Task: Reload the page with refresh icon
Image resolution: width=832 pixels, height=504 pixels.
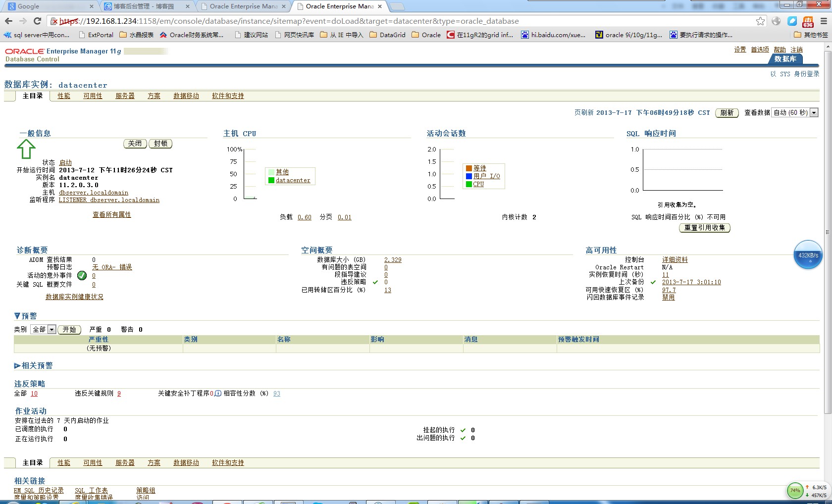Action: [x=37, y=21]
